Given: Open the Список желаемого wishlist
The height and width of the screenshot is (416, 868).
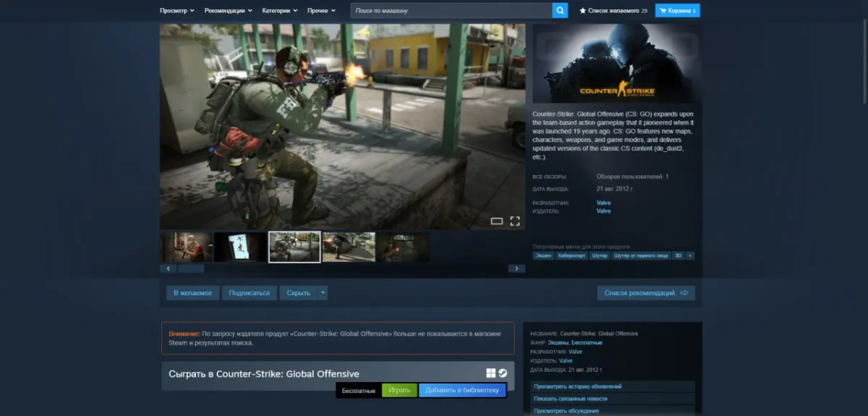Looking at the screenshot, I should pyautogui.click(x=613, y=11).
